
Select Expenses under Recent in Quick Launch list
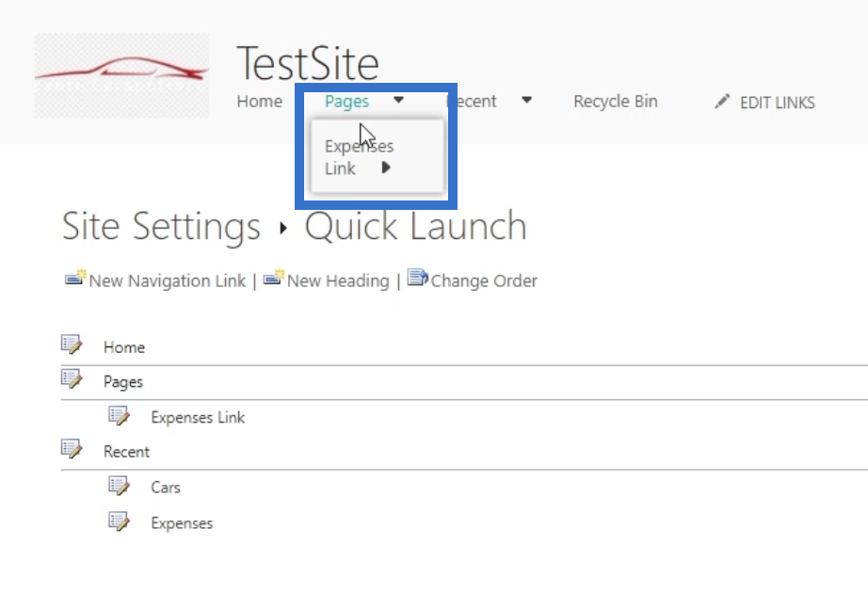(x=182, y=523)
